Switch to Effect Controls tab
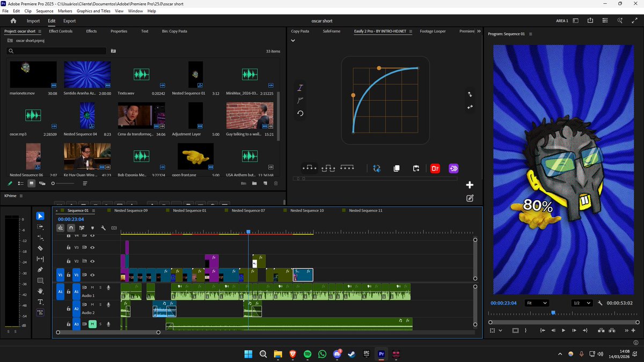Screen dimensions: 644x362 tap(61, 31)
